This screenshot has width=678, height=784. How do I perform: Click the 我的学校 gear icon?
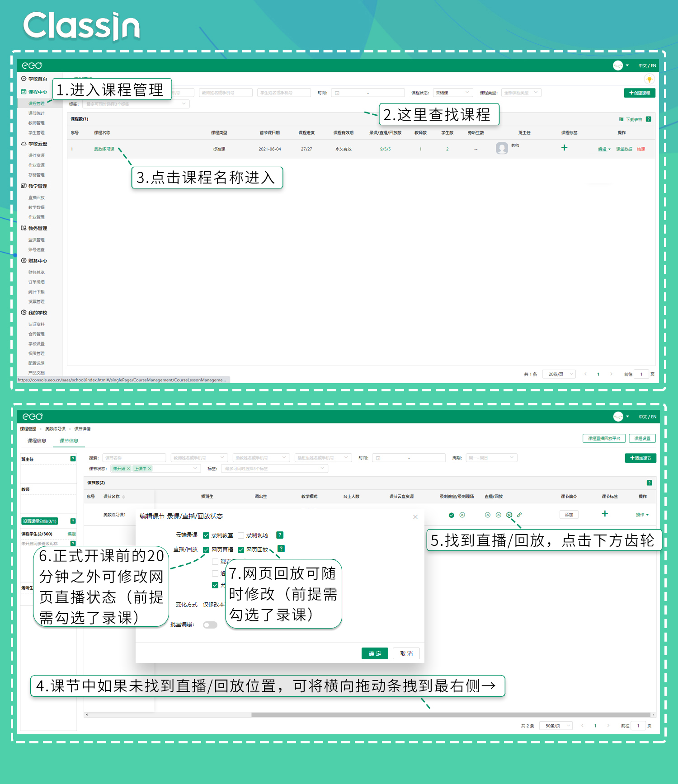click(x=24, y=313)
